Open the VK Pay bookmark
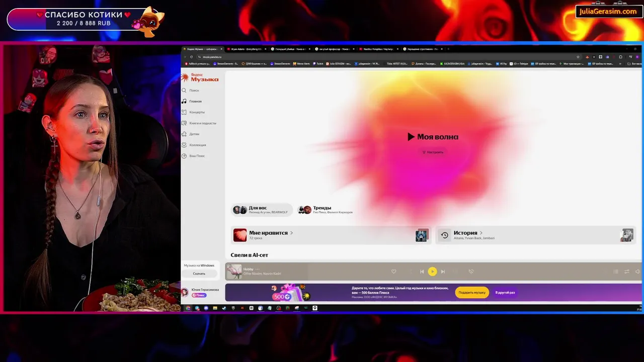The width and height of the screenshot is (644, 362). click(501, 64)
